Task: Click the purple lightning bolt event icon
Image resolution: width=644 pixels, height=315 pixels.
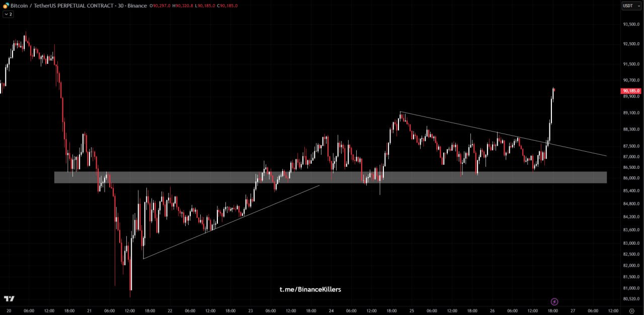Action: click(554, 301)
